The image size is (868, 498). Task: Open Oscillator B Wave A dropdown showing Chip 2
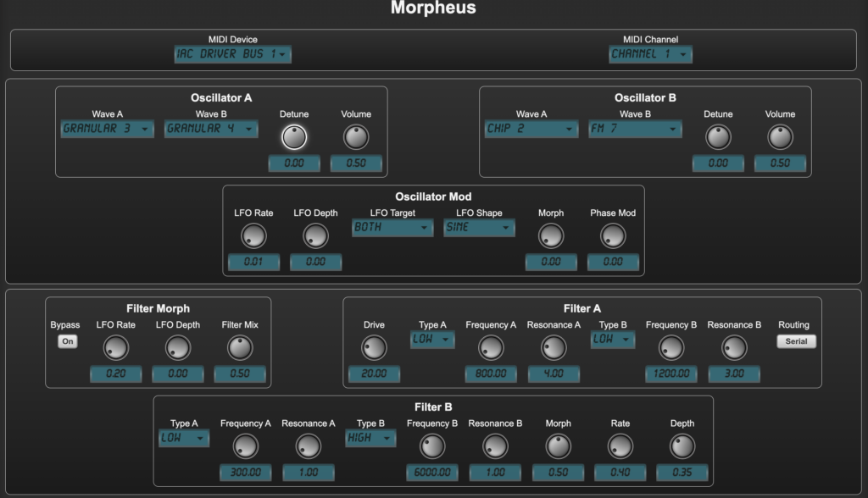(531, 129)
